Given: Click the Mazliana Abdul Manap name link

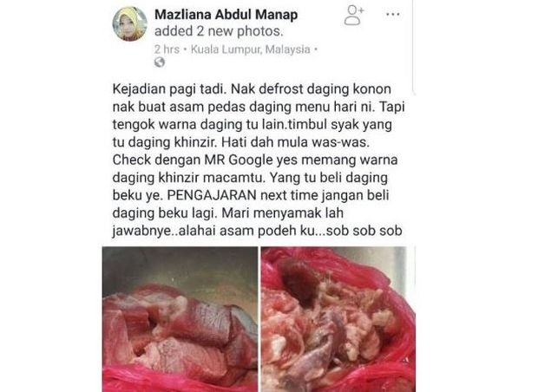Looking at the screenshot, I should click(226, 15).
